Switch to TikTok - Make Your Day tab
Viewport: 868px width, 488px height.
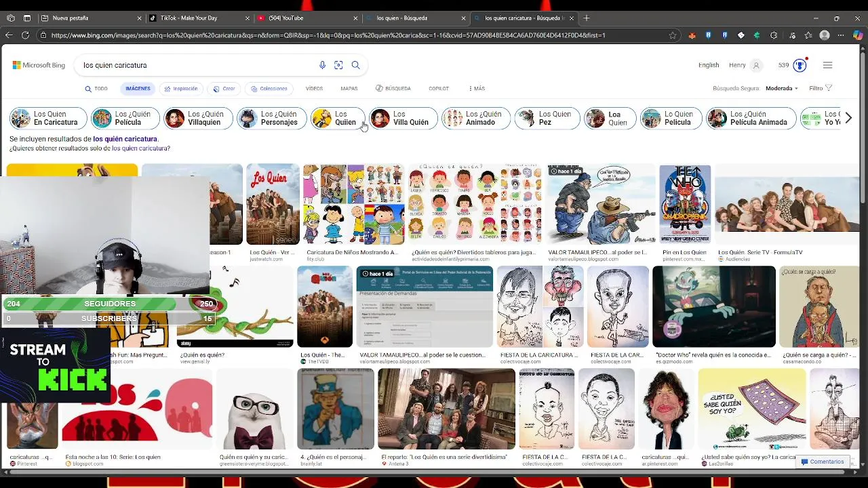(x=199, y=18)
